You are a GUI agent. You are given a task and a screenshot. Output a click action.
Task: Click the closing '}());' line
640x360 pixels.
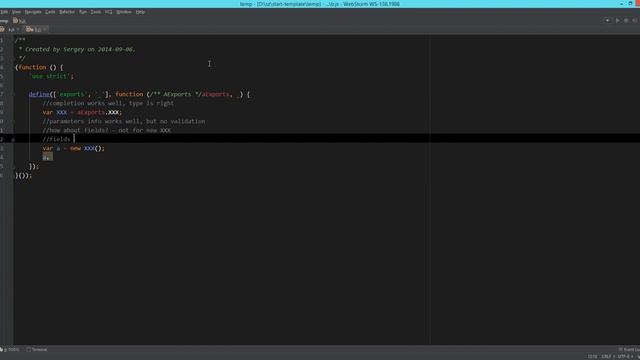point(23,176)
